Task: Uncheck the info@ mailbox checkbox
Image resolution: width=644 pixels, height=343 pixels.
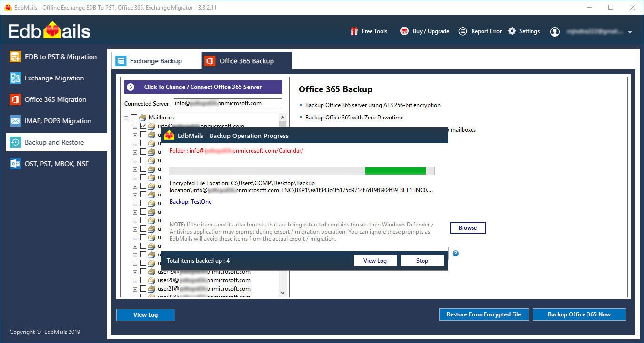Action: click(143, 126)
